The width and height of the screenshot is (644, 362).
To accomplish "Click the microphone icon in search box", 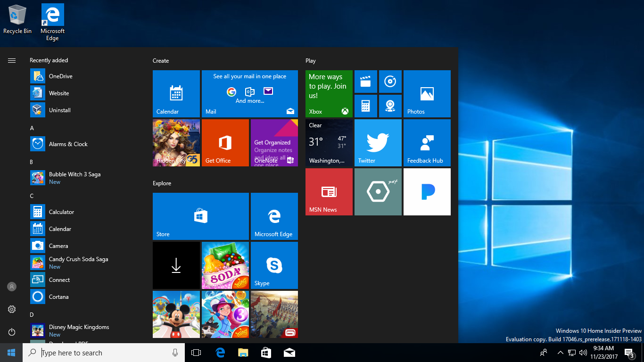I will click(x=175, y=353).
